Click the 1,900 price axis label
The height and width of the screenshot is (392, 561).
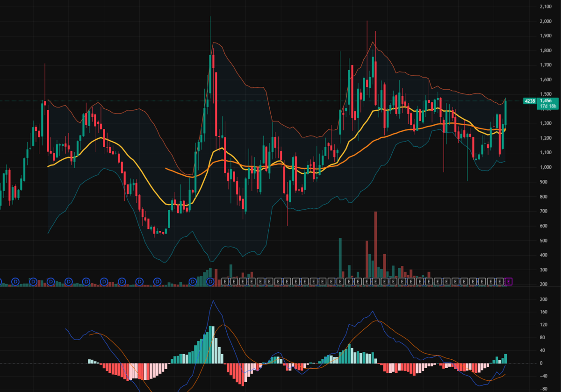click(x=546, y=36)
